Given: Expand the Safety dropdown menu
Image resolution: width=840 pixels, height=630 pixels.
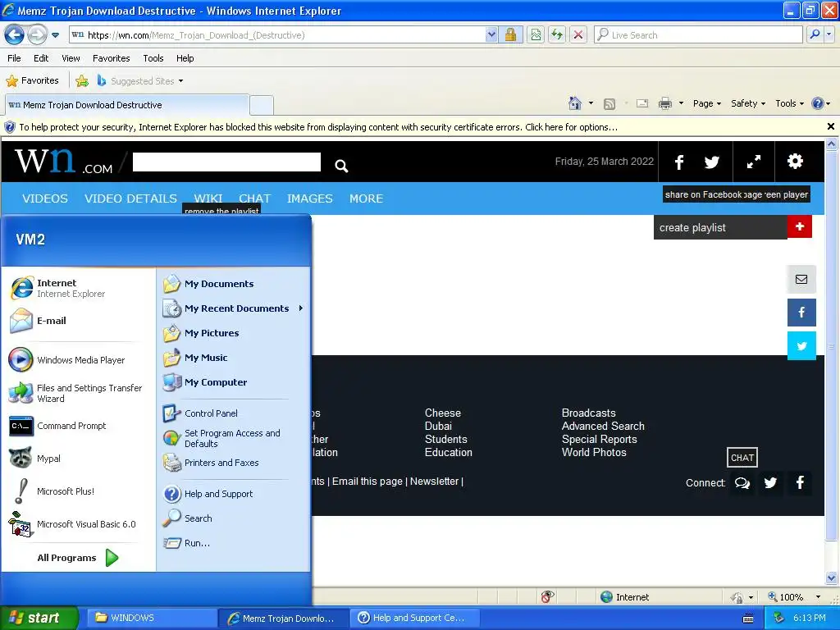Looking at the screenshot, I should pos(748,103).
